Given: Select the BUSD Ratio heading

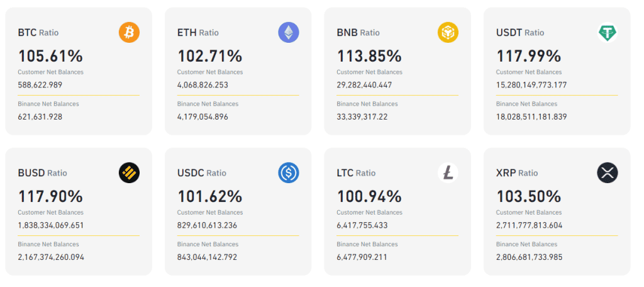Looking at the screenshot, I should point(42,173).
